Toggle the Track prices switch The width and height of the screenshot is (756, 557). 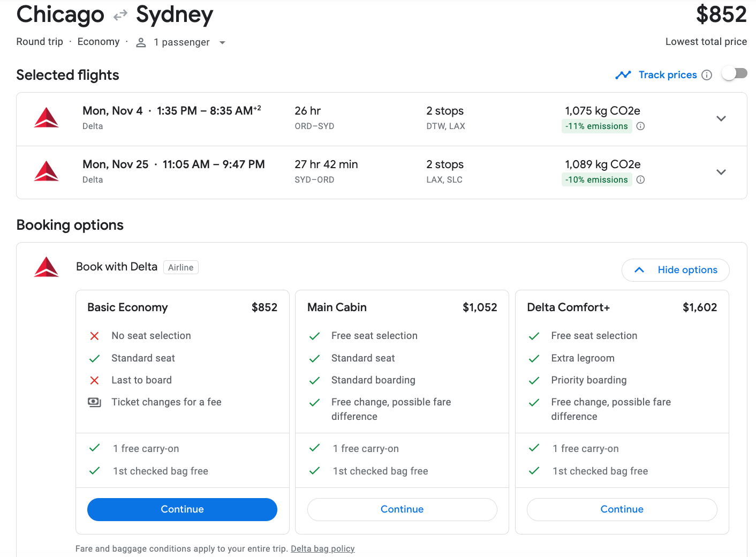(735, 74)
